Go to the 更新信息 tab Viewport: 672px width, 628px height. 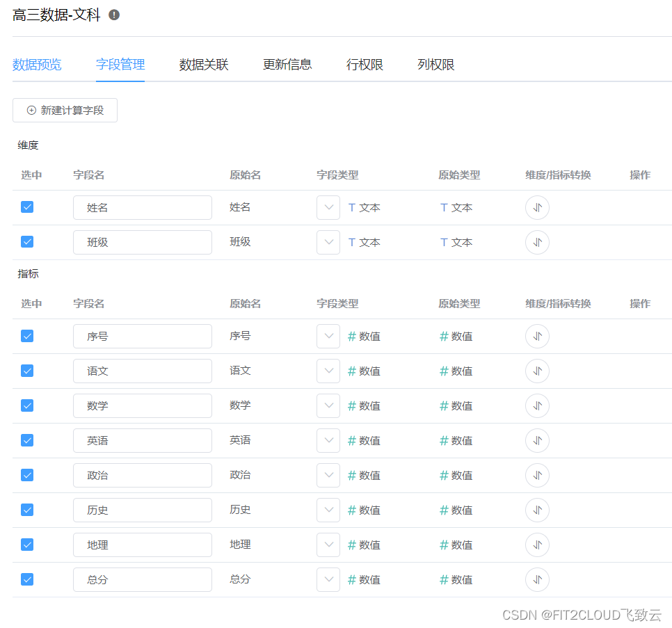[x=287, y=65]
